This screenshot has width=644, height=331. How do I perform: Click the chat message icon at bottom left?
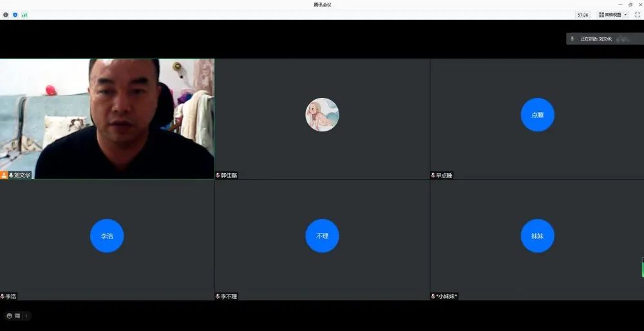pos(17,316)
